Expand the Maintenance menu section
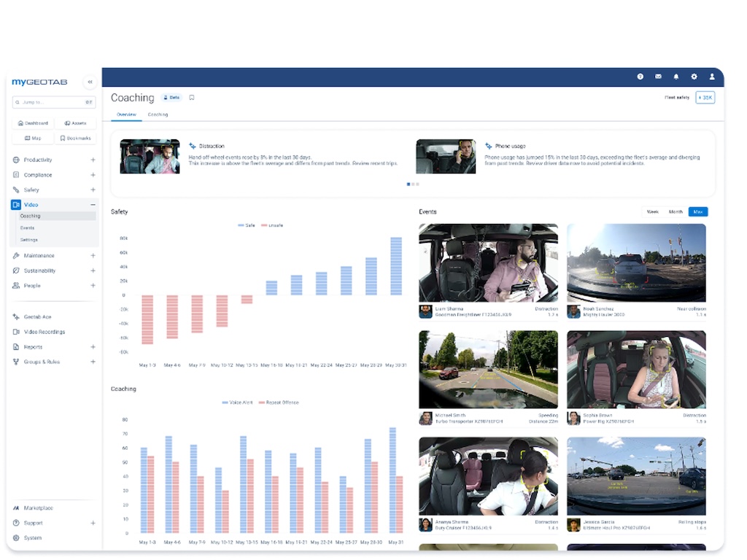The height and width of the screenshot is (560, 747). point(93,256)
